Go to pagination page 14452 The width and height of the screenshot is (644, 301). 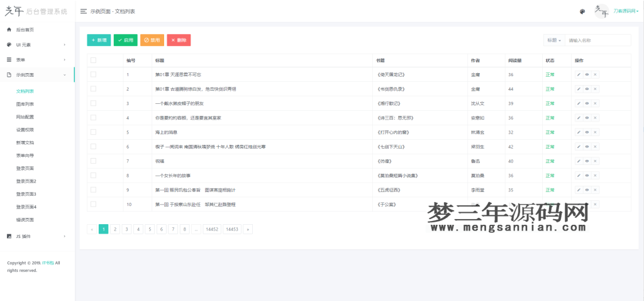pos(212,229)
